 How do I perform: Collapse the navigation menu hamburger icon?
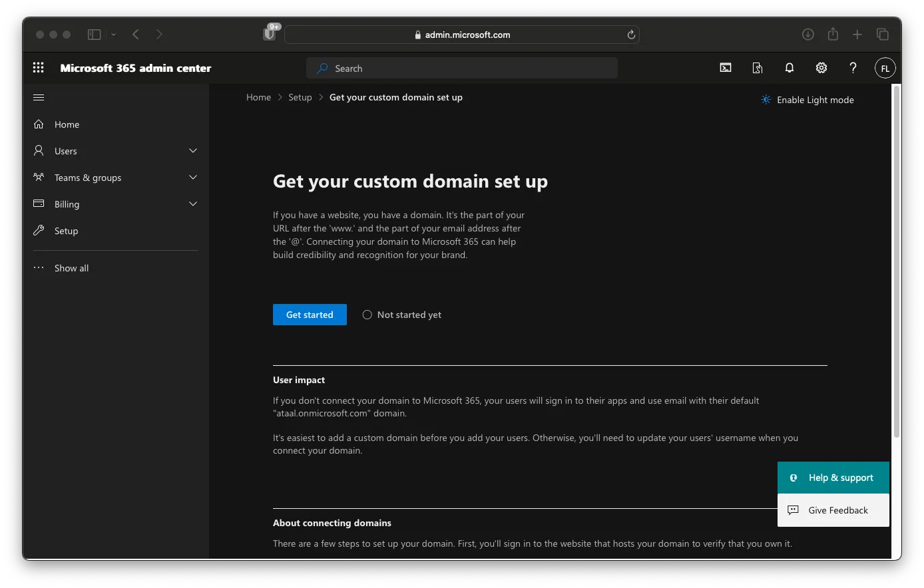point(39,98)
